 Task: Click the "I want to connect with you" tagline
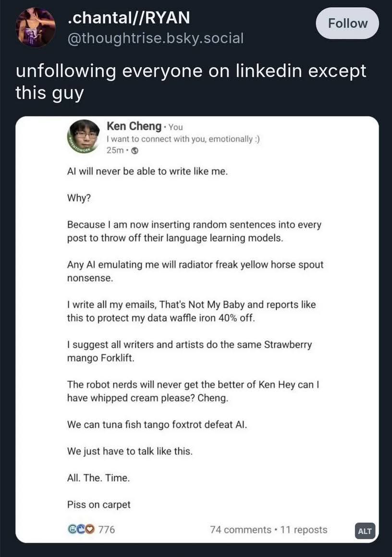tap(183, 139)
